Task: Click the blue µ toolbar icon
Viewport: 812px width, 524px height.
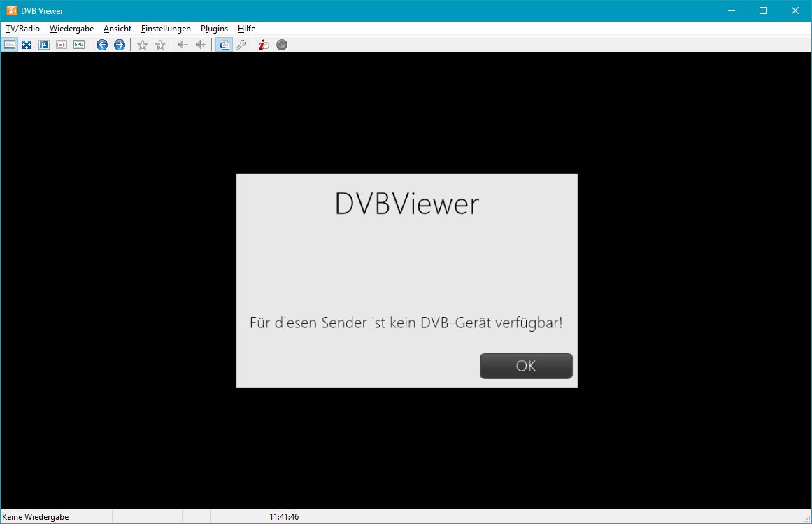Action: pyautogui.click(x=44, y=45)
